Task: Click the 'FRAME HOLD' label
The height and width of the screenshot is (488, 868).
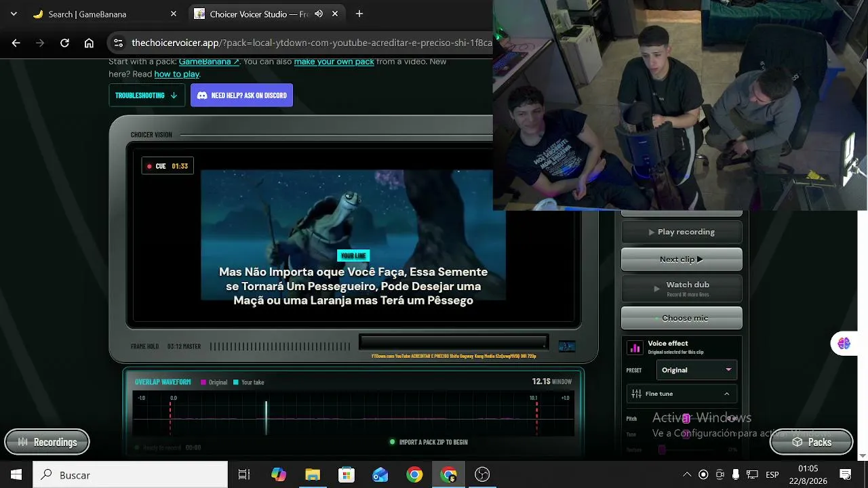Action: tap(144, 346)
